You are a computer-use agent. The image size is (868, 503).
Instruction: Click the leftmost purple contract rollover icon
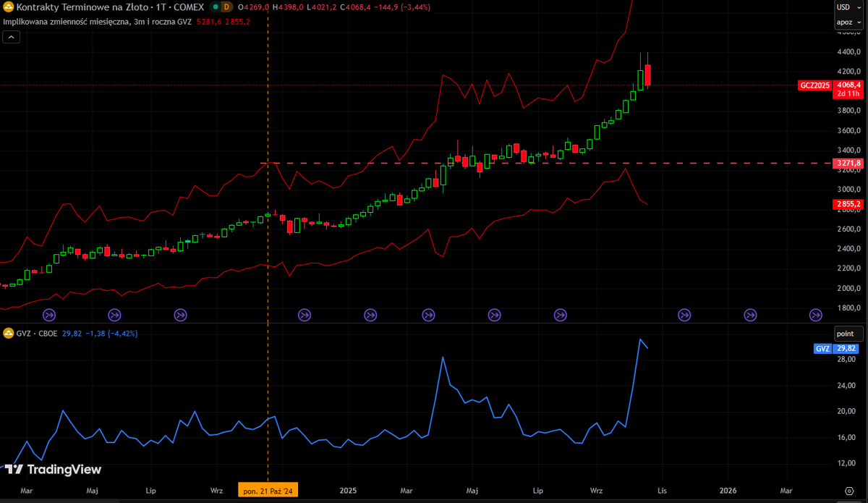point(49,315)
